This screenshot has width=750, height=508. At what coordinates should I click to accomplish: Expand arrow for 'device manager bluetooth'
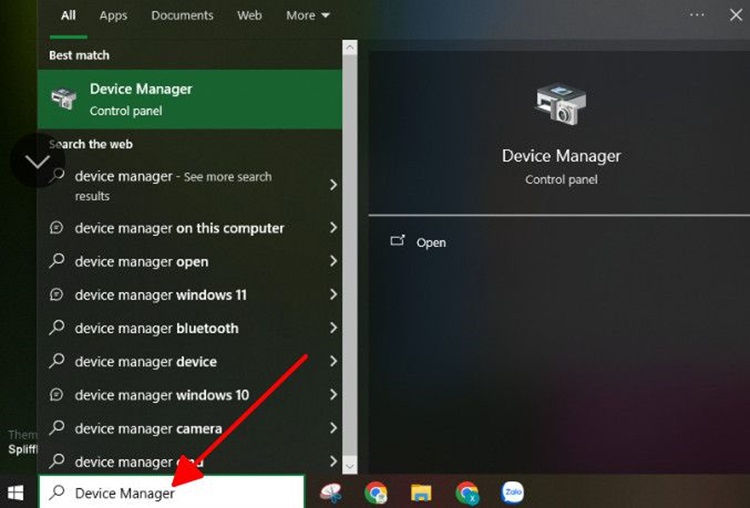point(333,328)
